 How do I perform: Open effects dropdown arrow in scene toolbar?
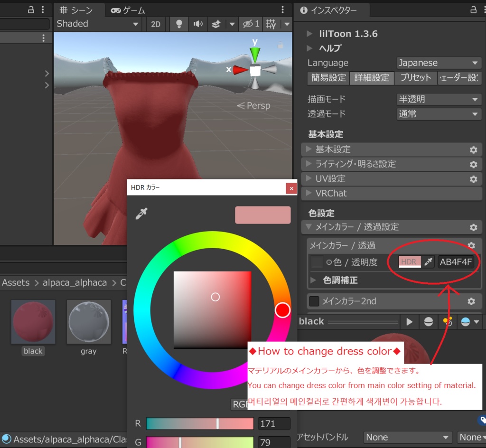(x=232, y=24)
